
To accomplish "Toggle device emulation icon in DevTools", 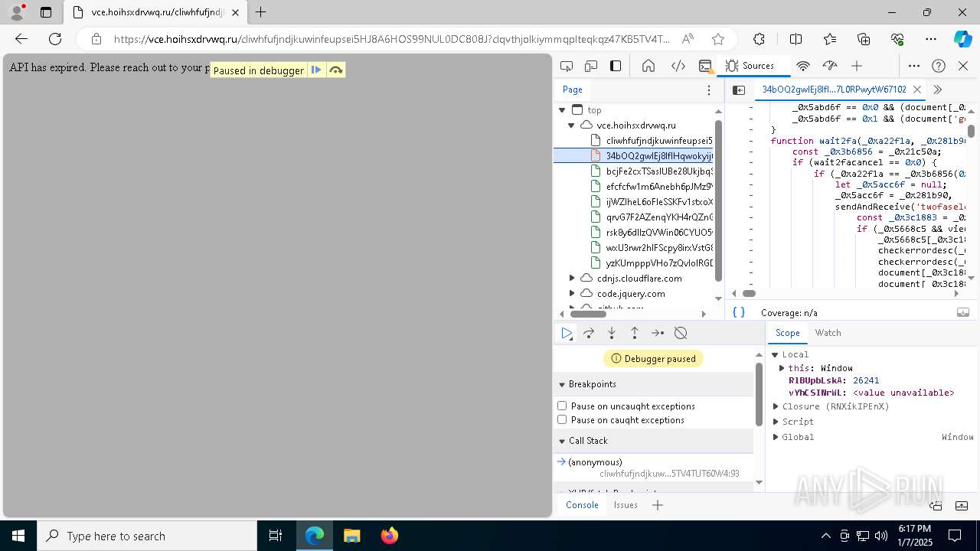I will (x=591, y=66).
